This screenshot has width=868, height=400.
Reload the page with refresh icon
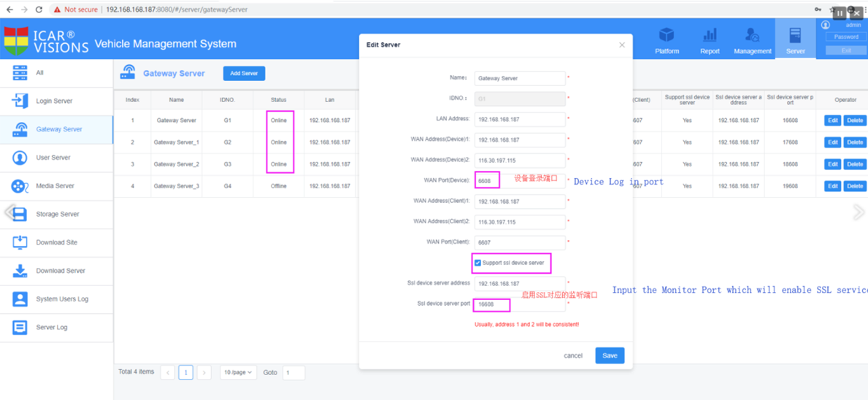point(39,9)
